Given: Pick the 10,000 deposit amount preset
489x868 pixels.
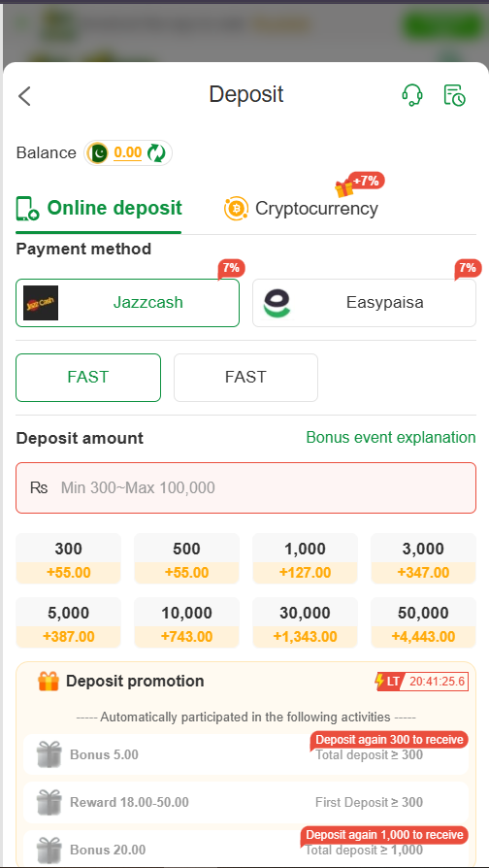Looking at the screenshot, I should tap(187, 622).
